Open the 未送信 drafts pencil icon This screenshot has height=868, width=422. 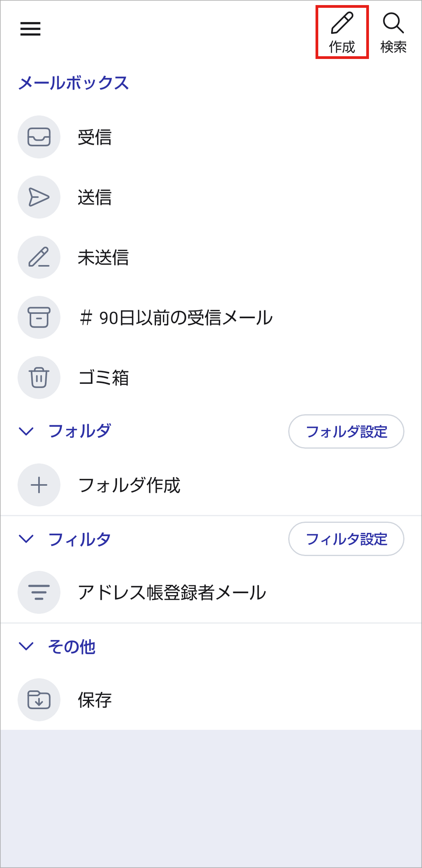click(x=39, y=257)
